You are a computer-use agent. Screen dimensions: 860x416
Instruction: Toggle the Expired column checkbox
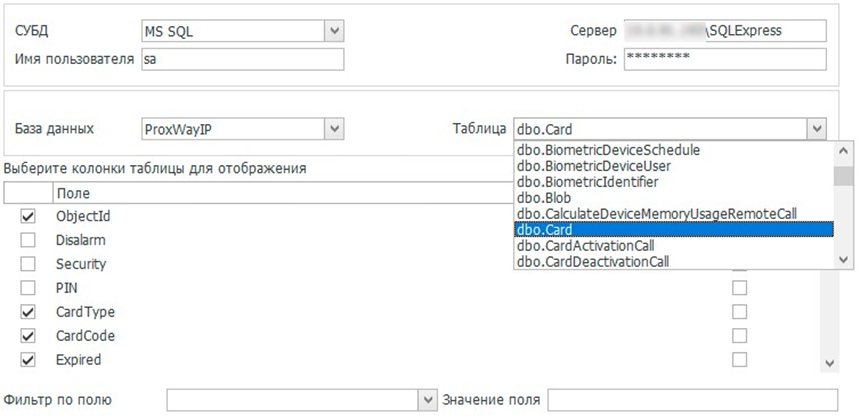point(28,360)
